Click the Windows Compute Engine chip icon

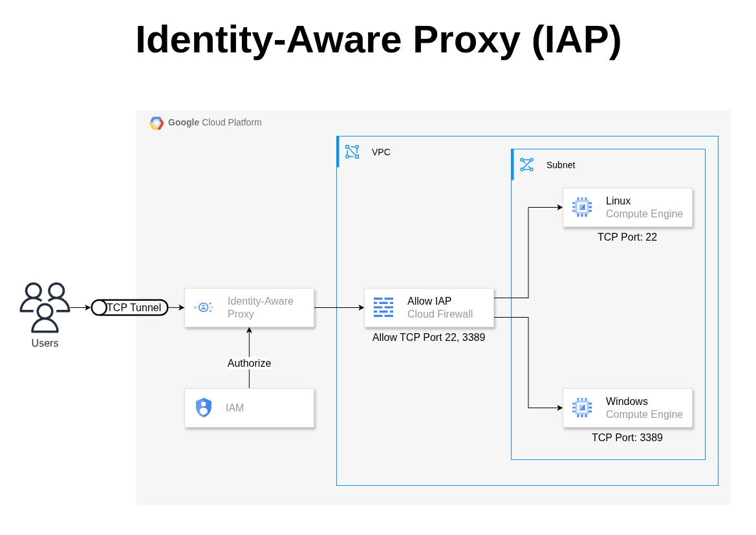582,408
